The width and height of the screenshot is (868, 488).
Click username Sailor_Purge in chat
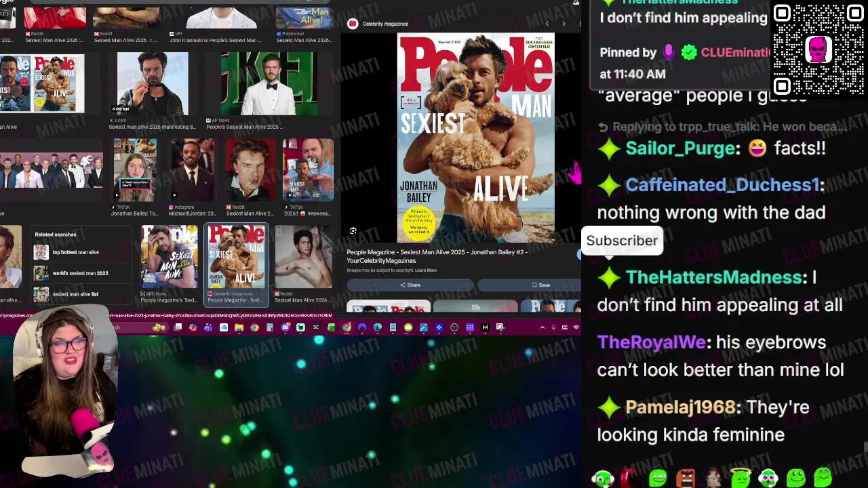tap(680, 148)
